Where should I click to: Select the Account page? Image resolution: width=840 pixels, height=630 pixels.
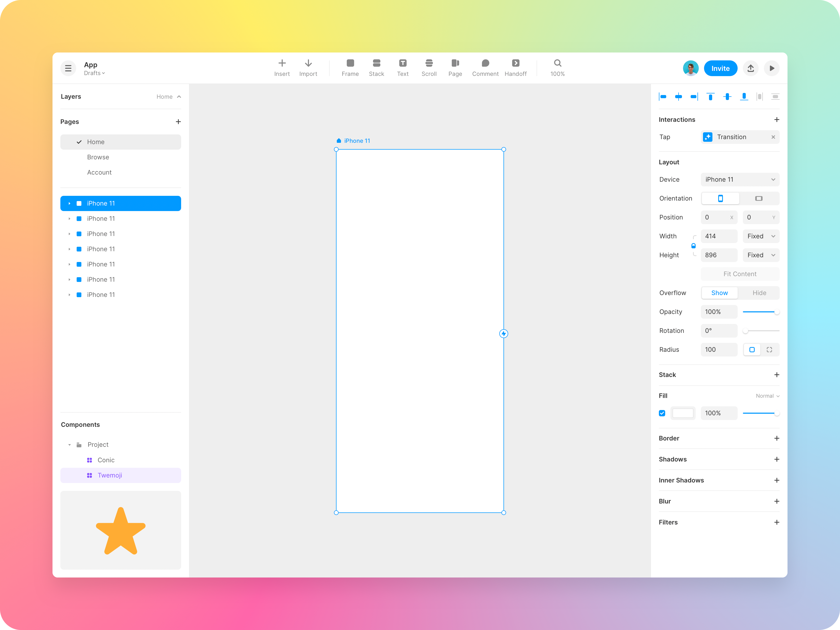tap(121, 172)
